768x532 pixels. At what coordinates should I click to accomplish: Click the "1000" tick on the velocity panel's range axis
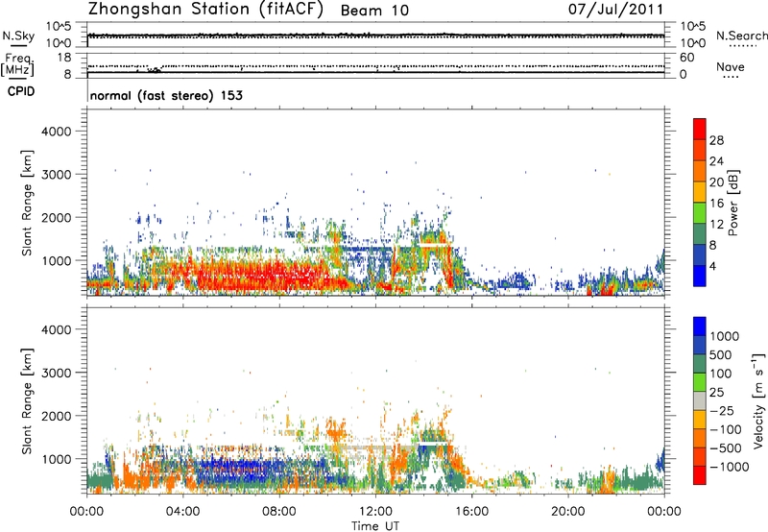[x=56, y=459]
